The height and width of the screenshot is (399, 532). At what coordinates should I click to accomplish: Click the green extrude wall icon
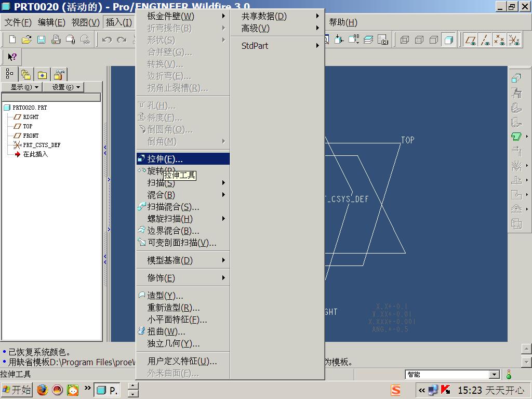click(516, 137)
